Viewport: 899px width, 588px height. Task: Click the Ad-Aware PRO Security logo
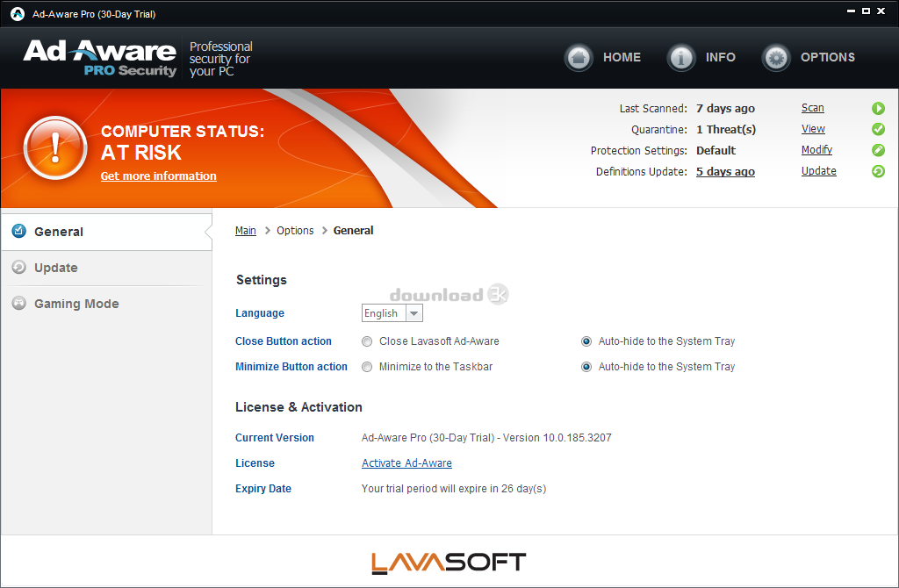[x=100, y=58]
